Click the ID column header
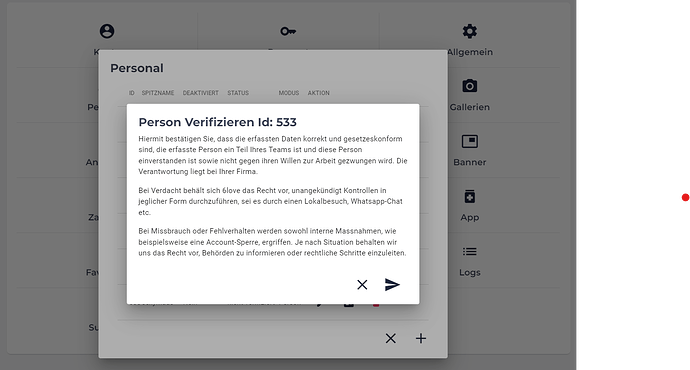This screenshot has width=690, height=370. tap(132, 93)
